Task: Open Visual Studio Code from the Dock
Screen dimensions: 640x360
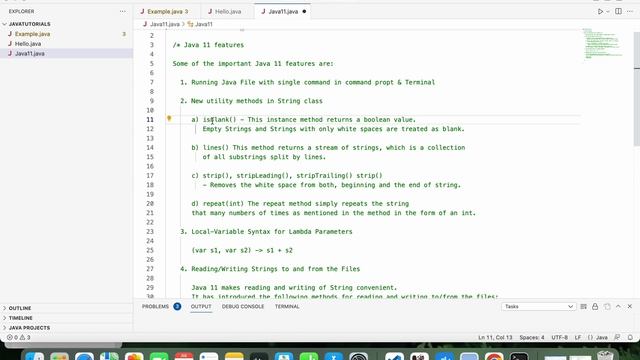Action: pos(394,357)
